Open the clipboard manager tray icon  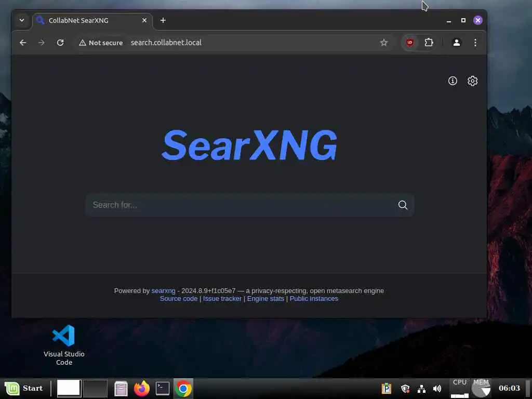(x=386, y=388)
